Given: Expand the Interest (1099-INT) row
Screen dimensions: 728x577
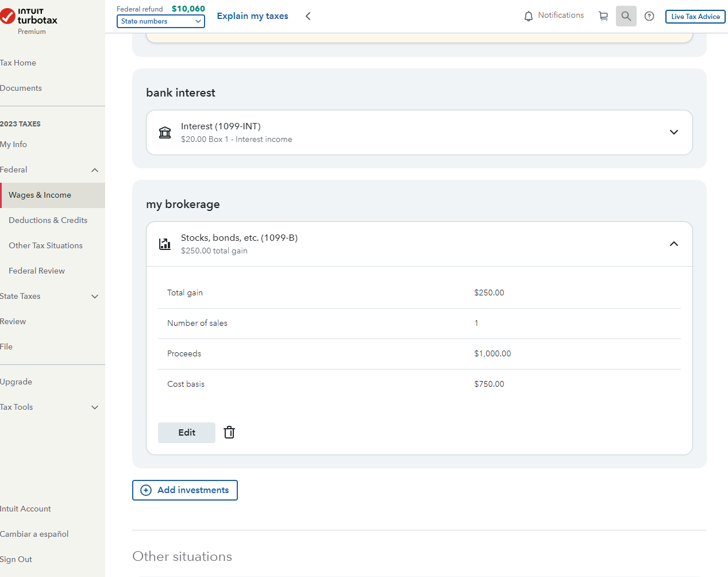Looking at the screenshot, I should (673, 132).
